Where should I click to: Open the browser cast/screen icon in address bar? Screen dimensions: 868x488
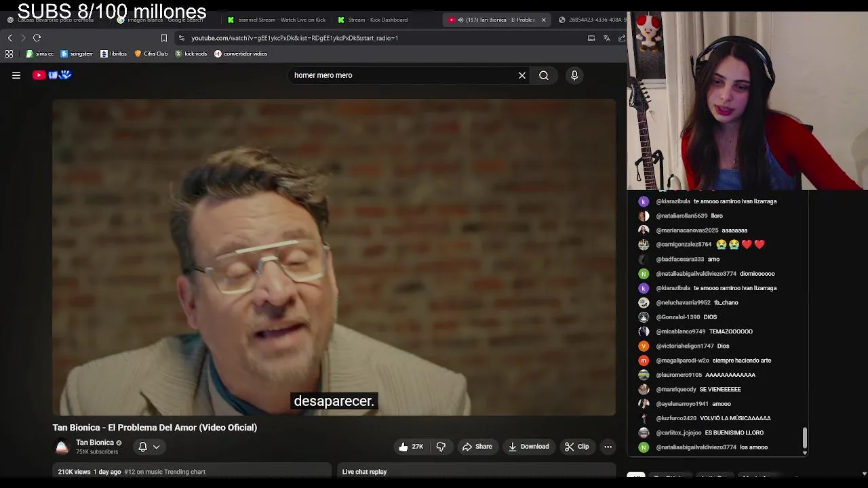click(591, 38)
